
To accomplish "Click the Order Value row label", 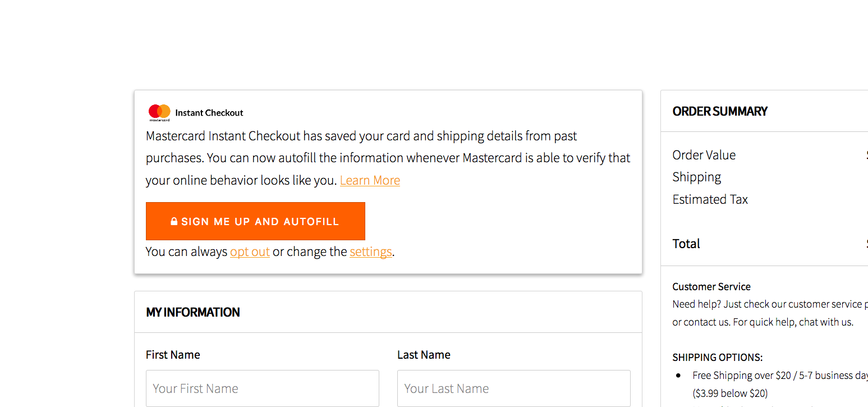I will click(x=704, y=155).
